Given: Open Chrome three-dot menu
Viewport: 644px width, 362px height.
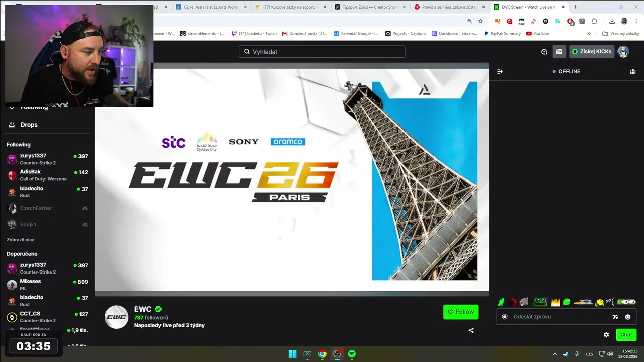Looking at the screenshot, I should [636, 21].
